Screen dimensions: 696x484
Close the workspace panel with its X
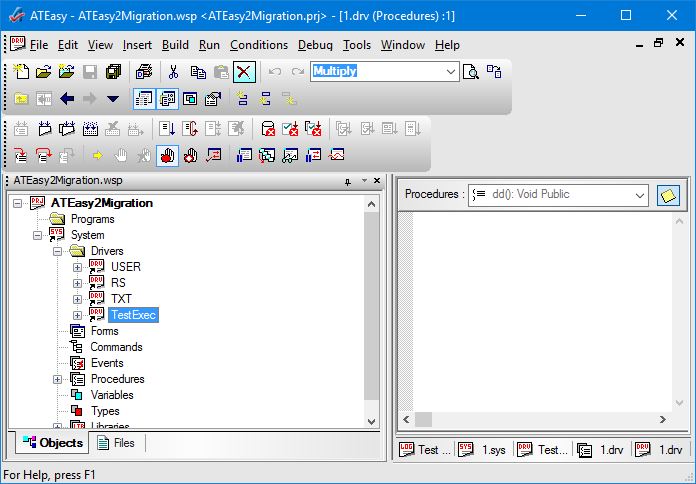tap(377, 181)
